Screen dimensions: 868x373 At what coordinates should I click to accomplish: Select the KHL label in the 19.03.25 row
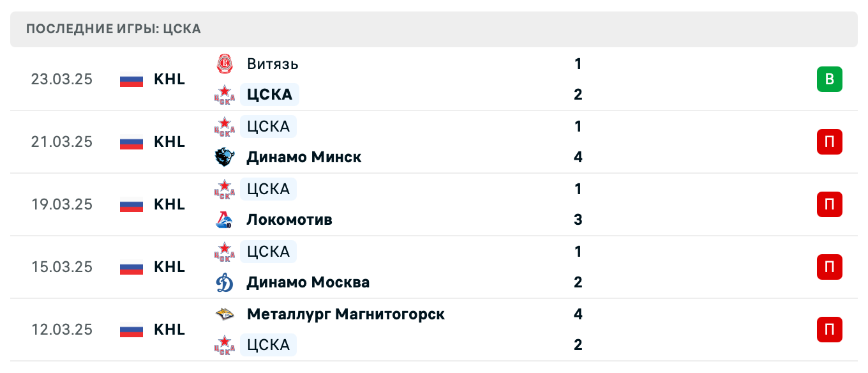tap(169, 204)
